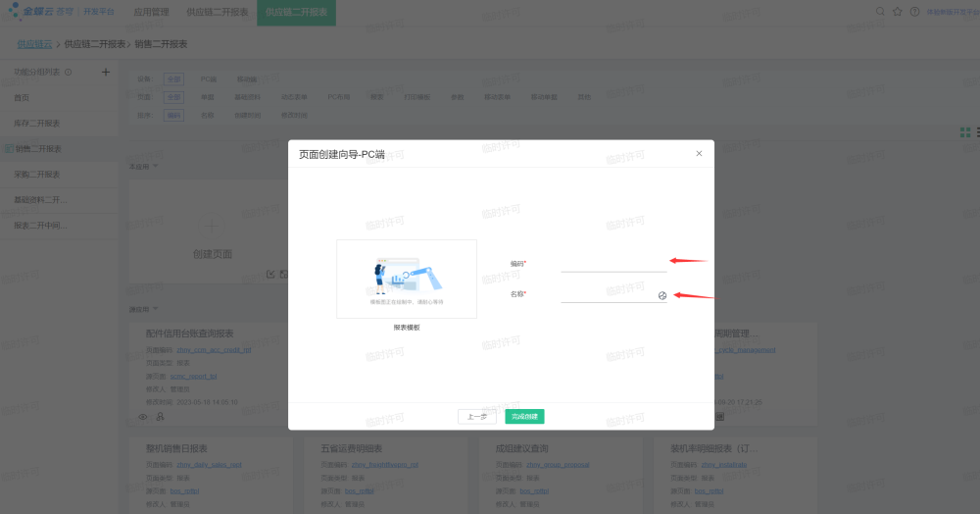Image resolution: width=980 pixels, height=514 pixels.
Task: Click the 编码 input field
Action: [x=613, y=264]
